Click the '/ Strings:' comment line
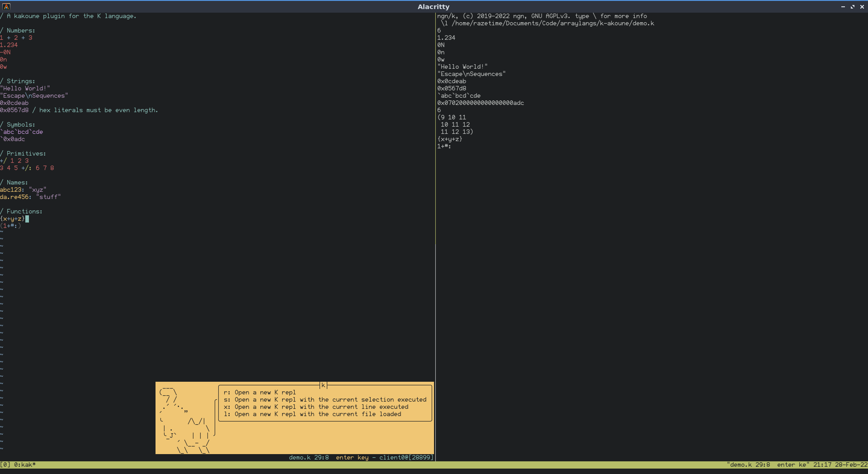The width and height of the screenshot is (868, 474). [x=18, y=81]
